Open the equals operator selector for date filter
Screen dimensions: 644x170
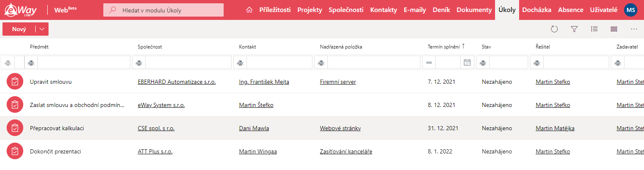[x=429, y=63]
